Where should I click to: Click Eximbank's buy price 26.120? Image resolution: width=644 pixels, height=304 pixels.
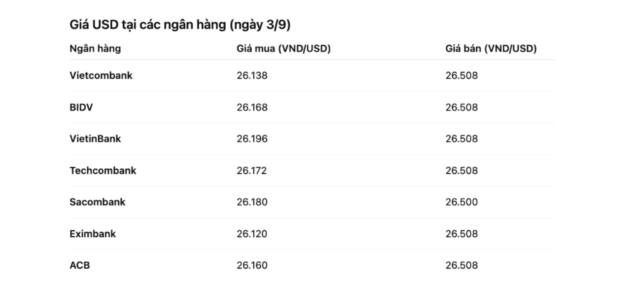[252, 234]
